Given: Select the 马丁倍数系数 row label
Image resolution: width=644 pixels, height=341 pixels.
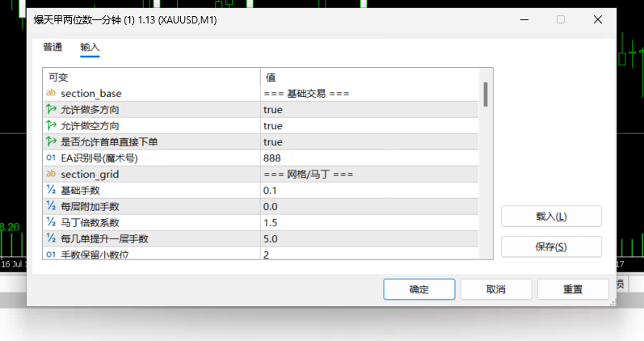Looking at the screenshot, I should point(90,223).
